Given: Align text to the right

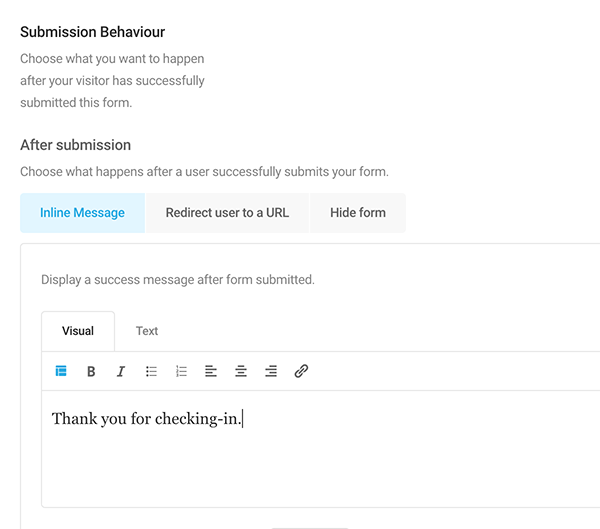Looking at the screenshot, I should (271, 371).
